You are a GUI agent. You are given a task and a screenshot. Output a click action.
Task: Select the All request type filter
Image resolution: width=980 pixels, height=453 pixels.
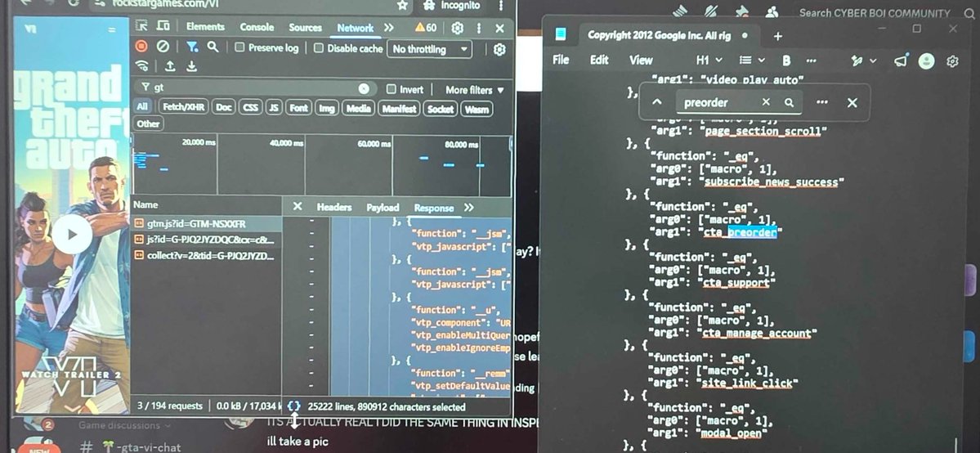143,108
